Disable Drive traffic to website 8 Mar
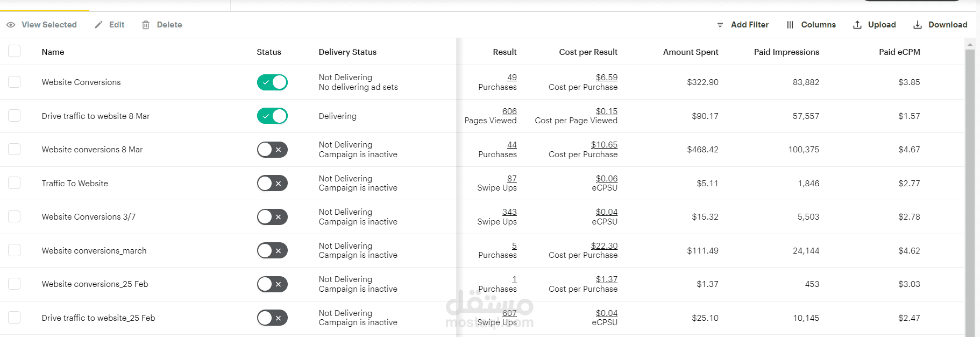The width and height of the screenshot is (980, 337). pyautogui.click(x=272, y=116)
